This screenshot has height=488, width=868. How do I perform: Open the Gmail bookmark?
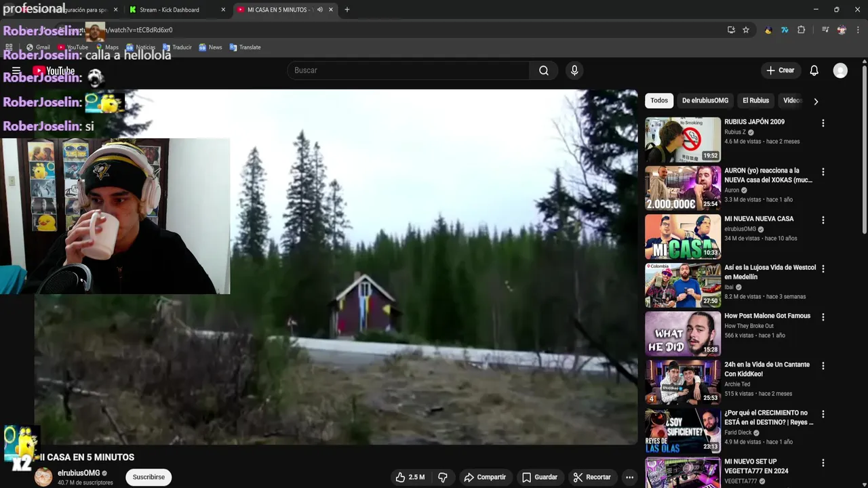[38, 47]
